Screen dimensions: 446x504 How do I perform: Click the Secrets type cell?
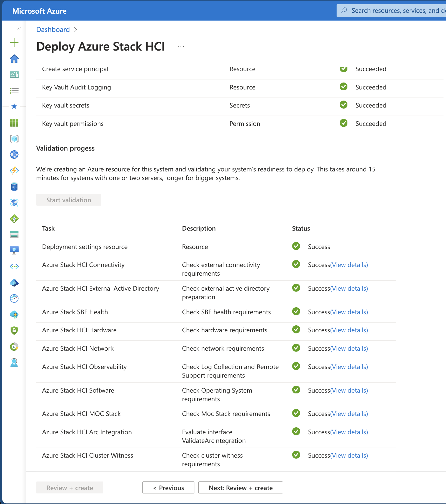[x=240, y=105]
